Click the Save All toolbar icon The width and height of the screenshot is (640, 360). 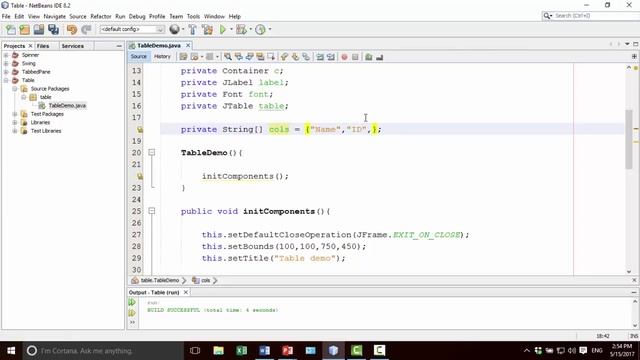pyautogui.click(x=53, y=29)
